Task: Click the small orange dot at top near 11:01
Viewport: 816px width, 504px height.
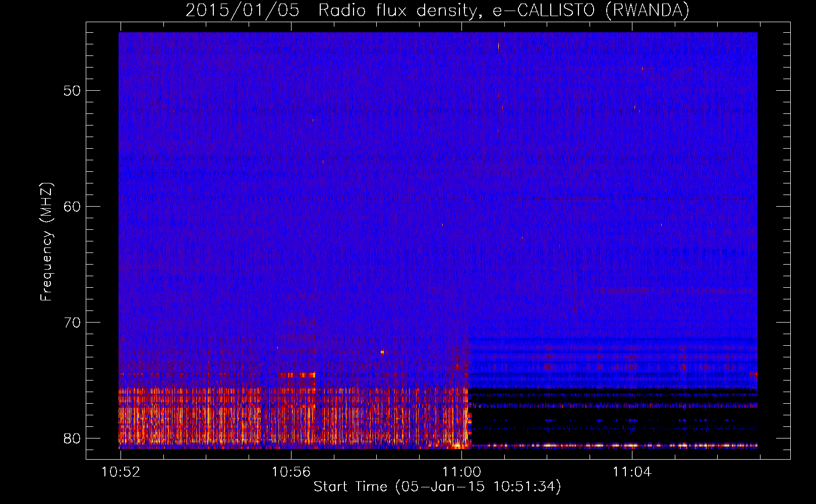Action: [498, 47]
